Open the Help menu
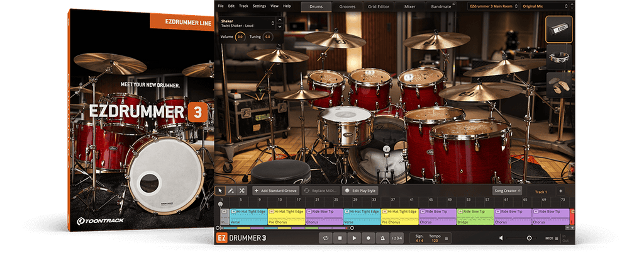Viewport: 644px width, 262px height. pos(287,6)
